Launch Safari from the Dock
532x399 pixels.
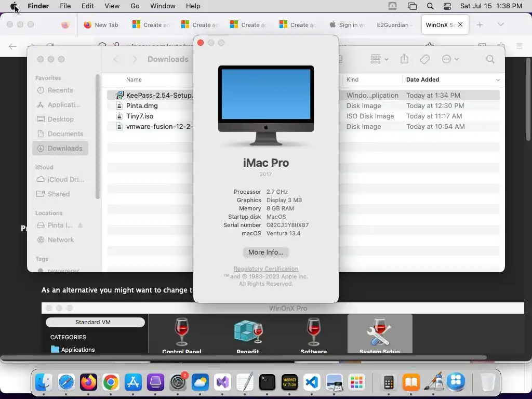pyautogui.click(x=66, y=382)
